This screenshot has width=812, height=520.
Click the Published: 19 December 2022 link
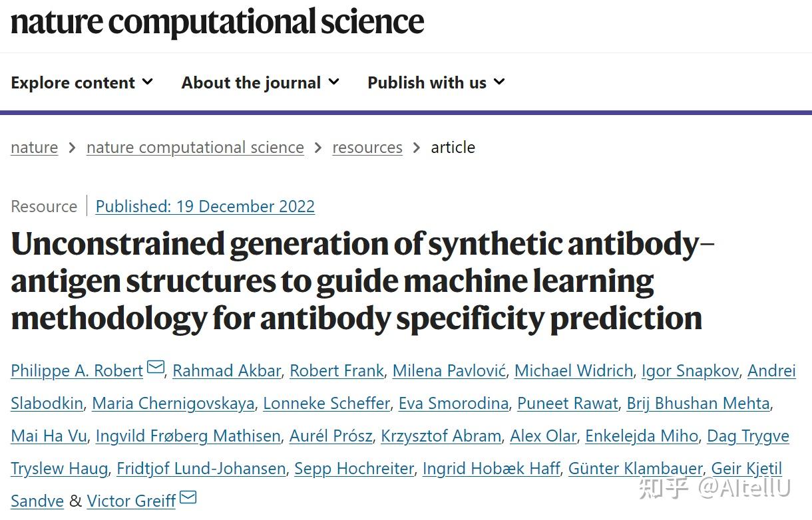pos(205,206)
